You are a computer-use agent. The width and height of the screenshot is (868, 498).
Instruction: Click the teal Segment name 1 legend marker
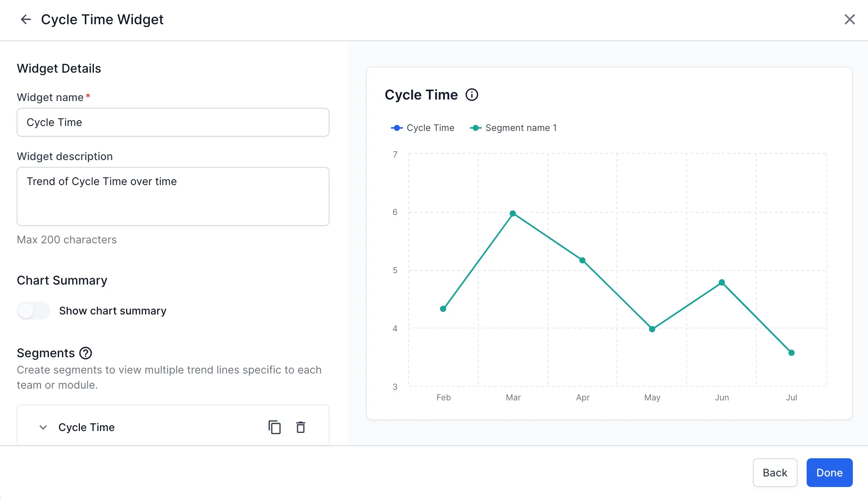pyautogui.click(x=475, y=128)
